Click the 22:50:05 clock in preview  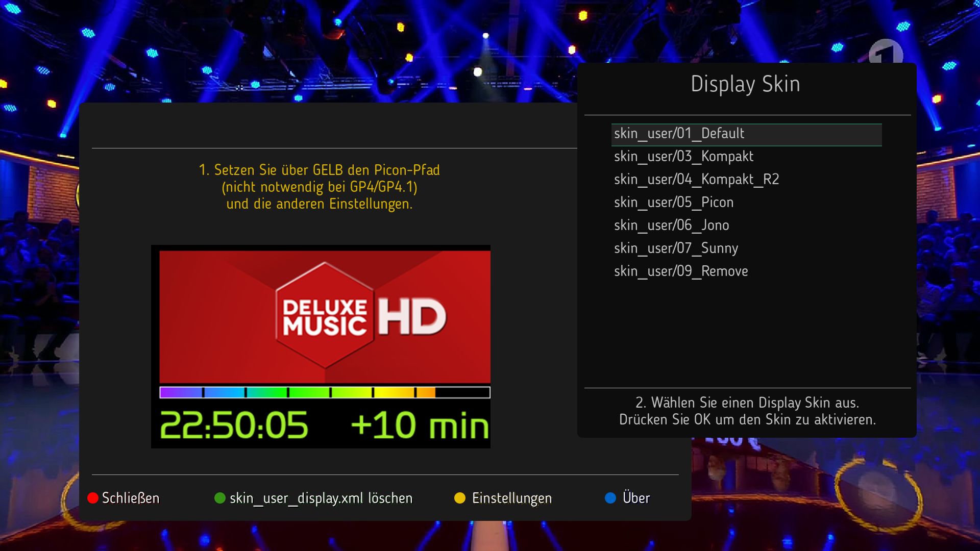234,425
